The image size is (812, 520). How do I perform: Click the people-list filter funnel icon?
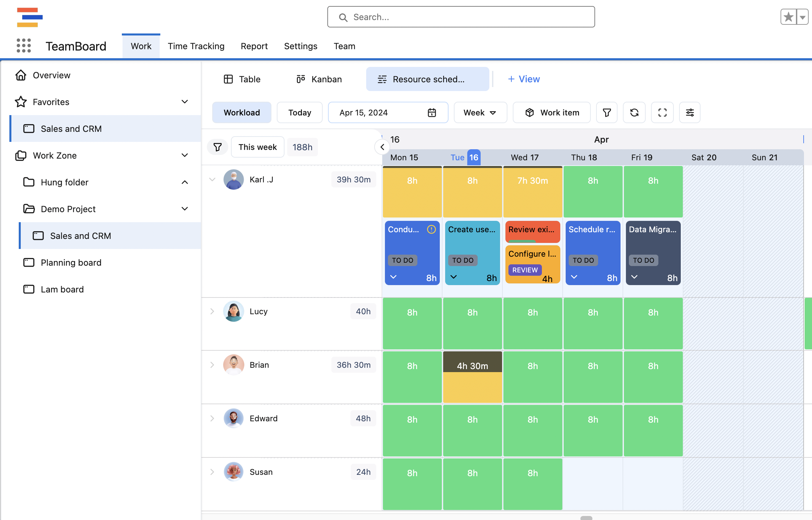pos(218,147)
